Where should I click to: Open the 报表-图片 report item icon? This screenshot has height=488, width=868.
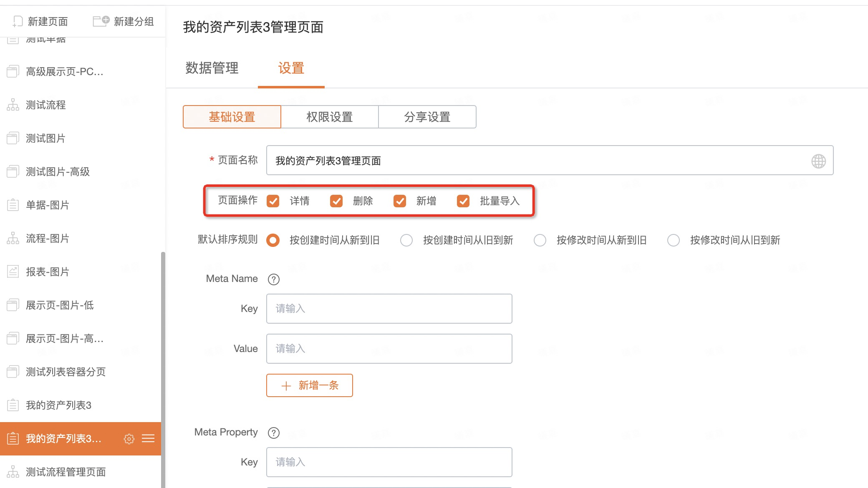coord(13,272)
